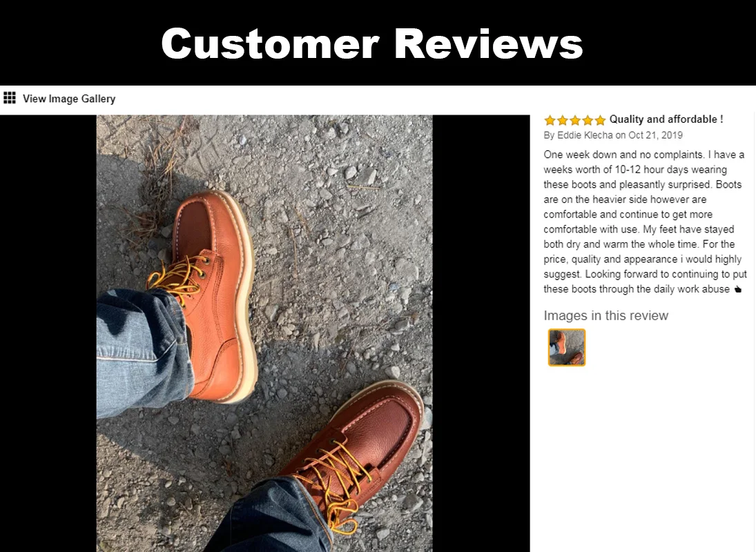Image resolution: width=756 pixels, height=552 pixels.
Task: Select the boot thumbnail under Images in this review
Action: [x=567, y=347]
